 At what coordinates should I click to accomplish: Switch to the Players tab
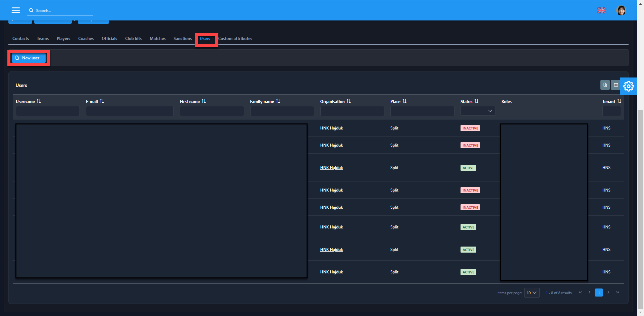click(x=63, y=39)
